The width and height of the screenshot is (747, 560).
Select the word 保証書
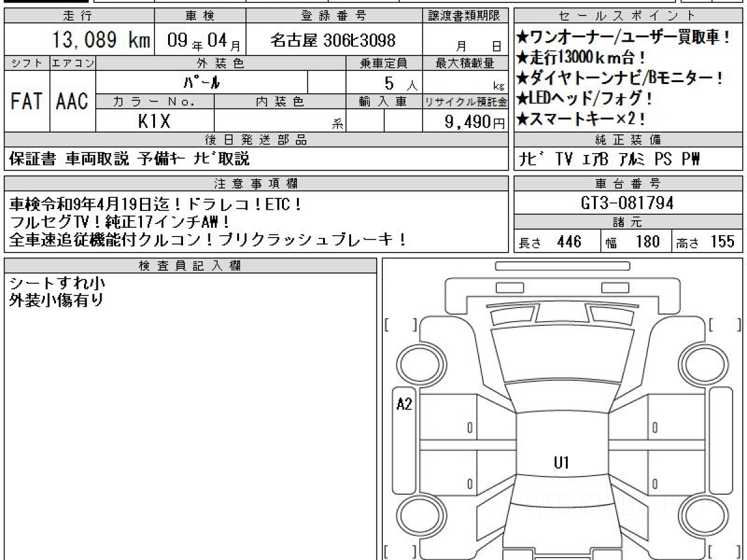(x=33, y=159)
